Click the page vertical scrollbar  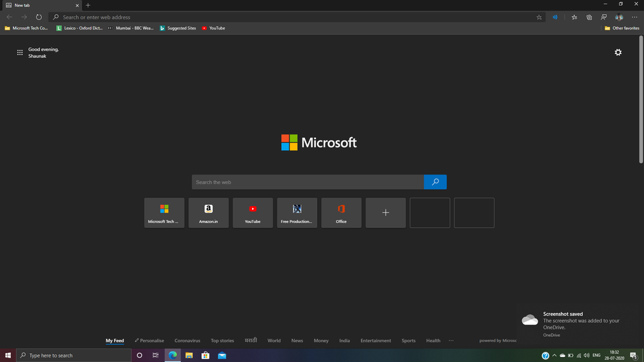(641, 100)
